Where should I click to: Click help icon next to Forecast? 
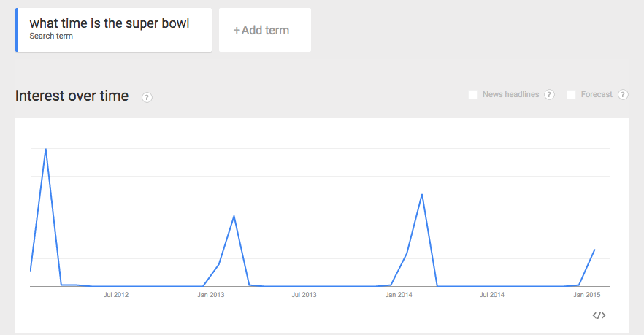[x=623, y=95]
